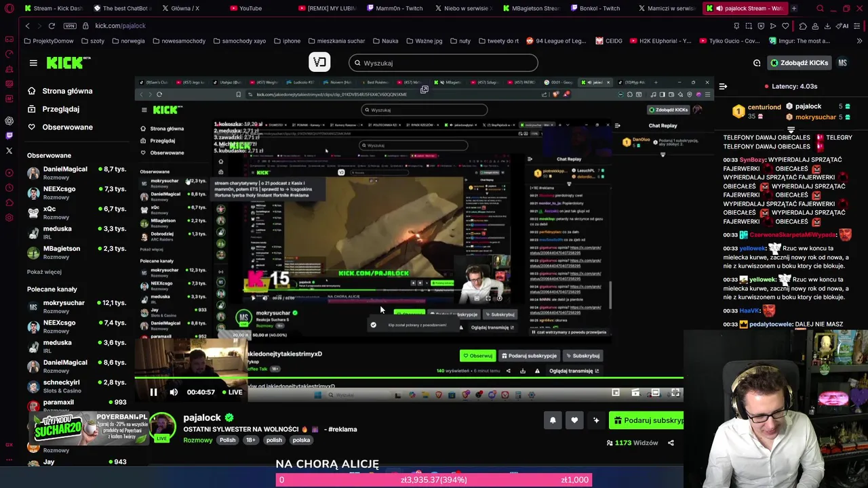Click the donation goal progress bar
The width and height of the screenshot is (868, 488).
tap(434, 480)
